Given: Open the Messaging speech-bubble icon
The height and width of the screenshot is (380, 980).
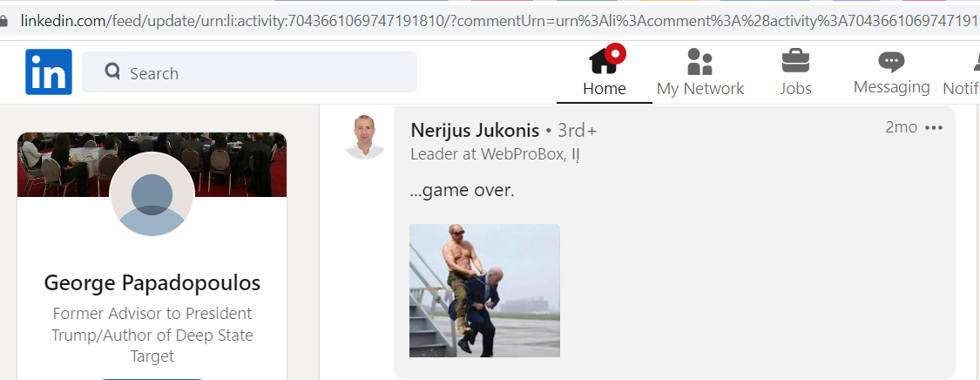Looking at the screenshot, I should (891, 63).
